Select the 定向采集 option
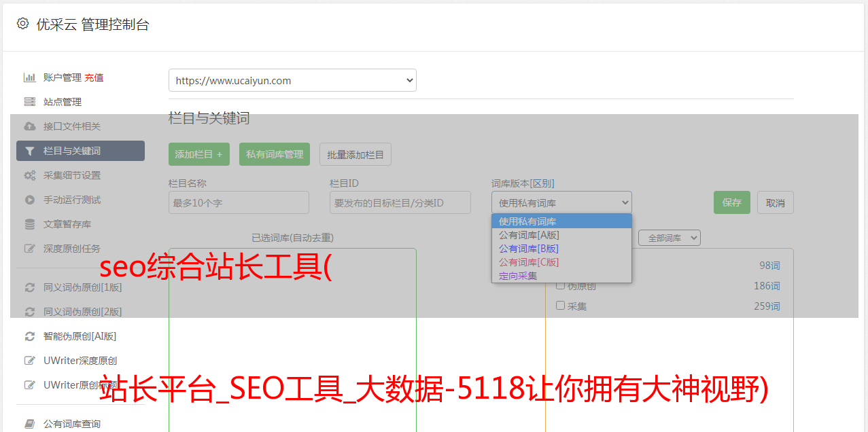Viewport: 868px width, 432px height. [x=561, y=276]
